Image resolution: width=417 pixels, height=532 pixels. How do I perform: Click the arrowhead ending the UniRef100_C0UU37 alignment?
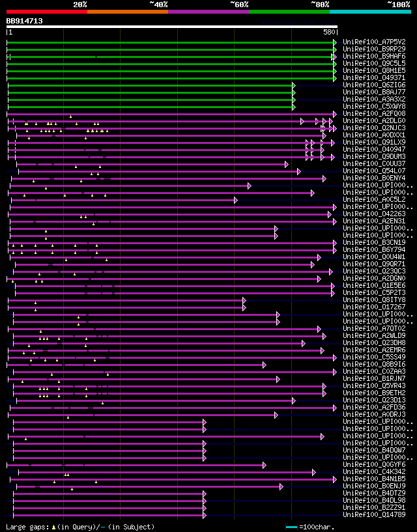pyautogui.click(x=286, y=164)
